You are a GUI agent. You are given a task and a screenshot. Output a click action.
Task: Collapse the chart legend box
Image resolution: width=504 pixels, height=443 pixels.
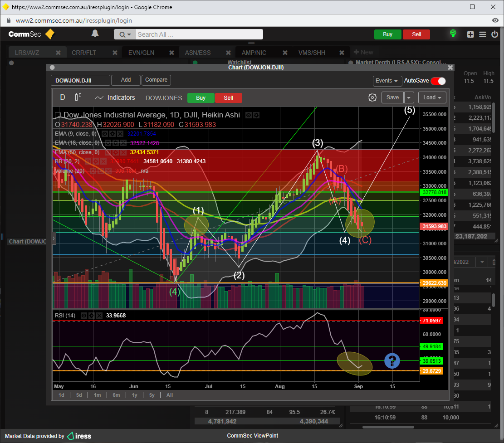58,115
